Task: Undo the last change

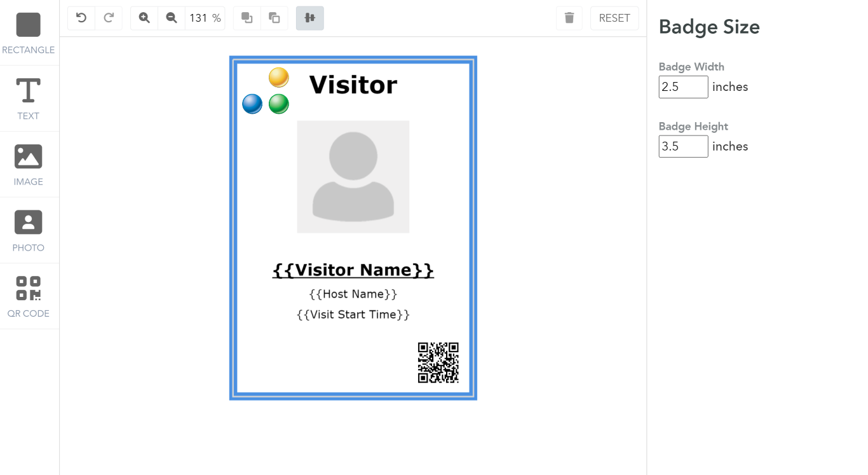Action: [x=81, y=18]
